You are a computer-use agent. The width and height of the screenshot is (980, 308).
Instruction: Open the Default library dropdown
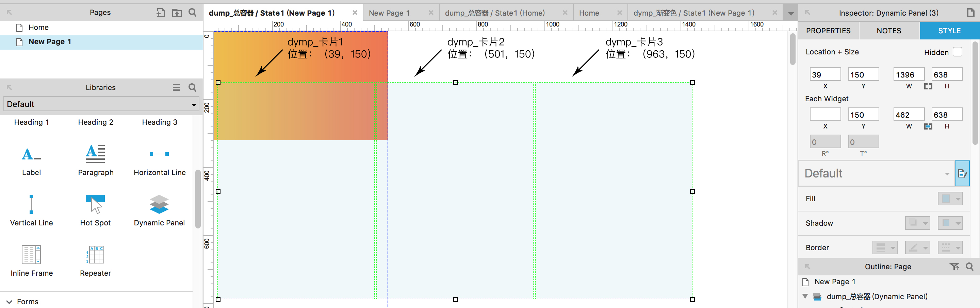[101, 104]
